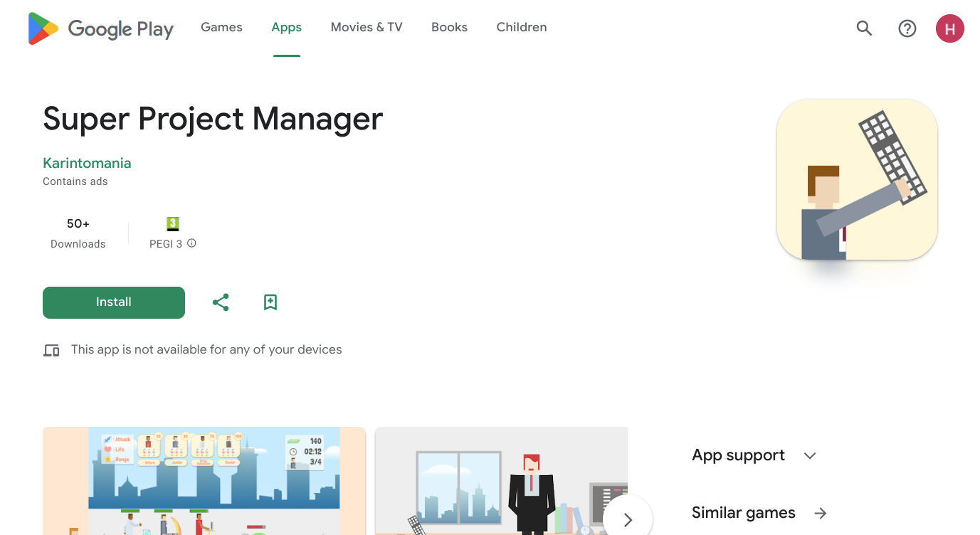
Task: Click the 'Downloads' label
Action: [78, 243]
